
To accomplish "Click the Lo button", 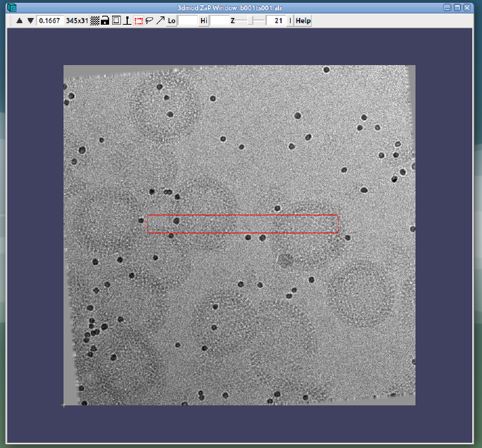I will tap(172, 21).
